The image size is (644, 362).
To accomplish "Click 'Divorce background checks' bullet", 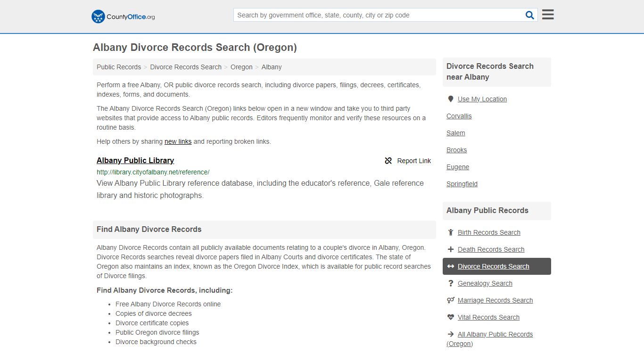I will (156, 342).
